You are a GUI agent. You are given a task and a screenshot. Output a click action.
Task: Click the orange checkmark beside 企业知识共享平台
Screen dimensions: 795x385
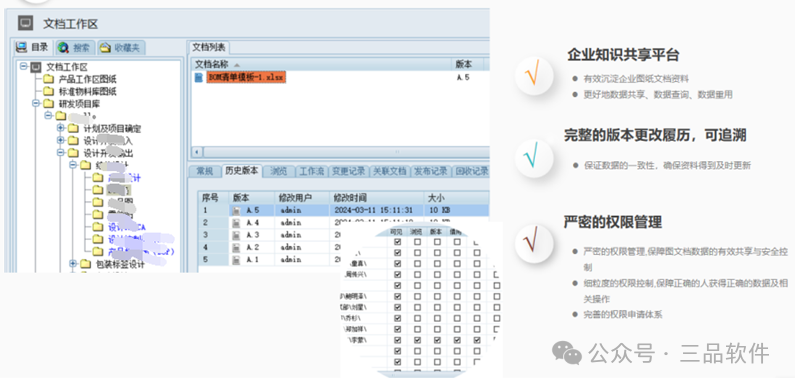tap(532, 75)
